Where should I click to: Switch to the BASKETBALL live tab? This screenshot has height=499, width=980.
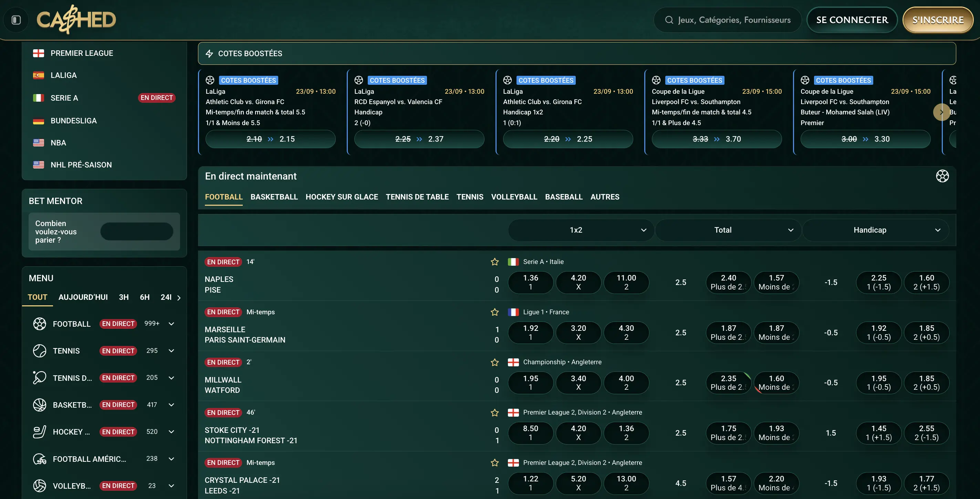(x=274, y=197)
